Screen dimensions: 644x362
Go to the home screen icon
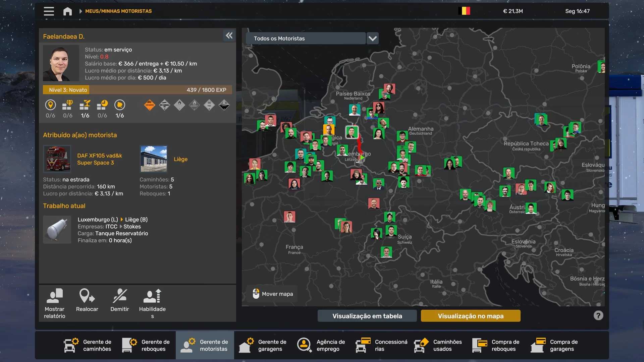click(x=67, y=11)
